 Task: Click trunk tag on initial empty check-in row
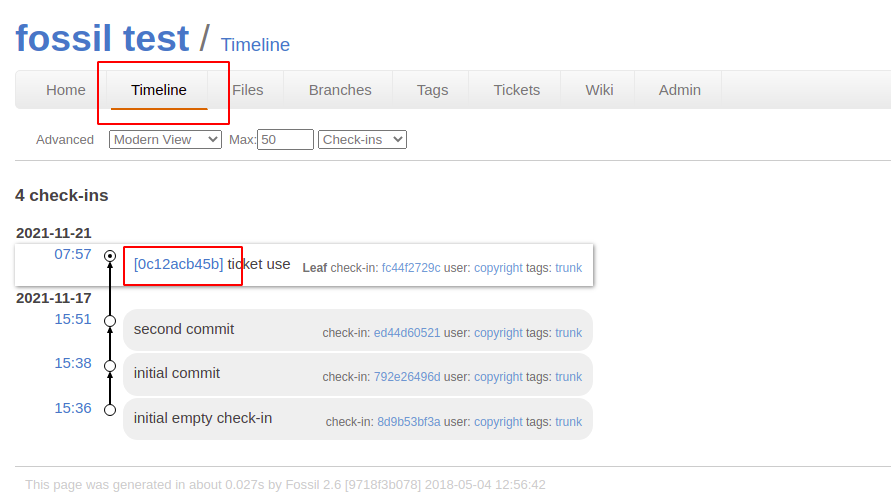click(568, 422)
